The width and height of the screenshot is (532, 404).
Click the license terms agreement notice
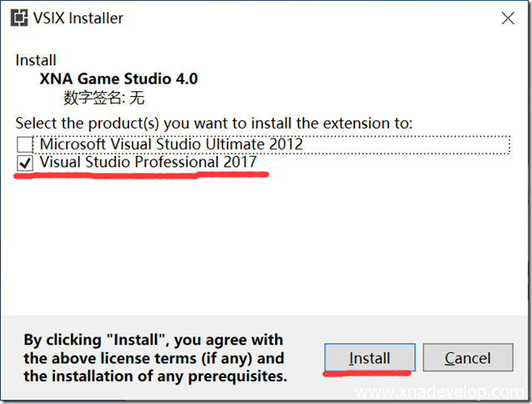tap(154, 358)
